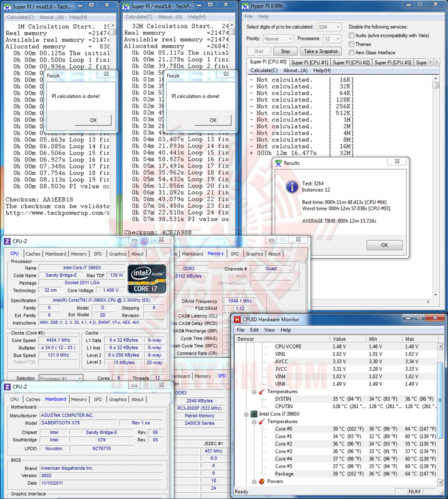Open Calculate menu in 1M Super PI
448x499 pixels.
tap(21, 17)
